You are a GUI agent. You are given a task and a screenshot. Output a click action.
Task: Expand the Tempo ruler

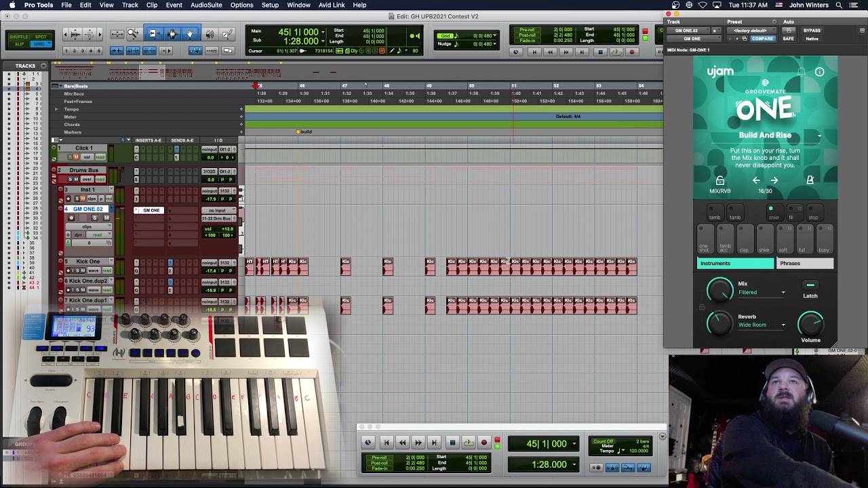pyautogui.click(x=57, y=109)
